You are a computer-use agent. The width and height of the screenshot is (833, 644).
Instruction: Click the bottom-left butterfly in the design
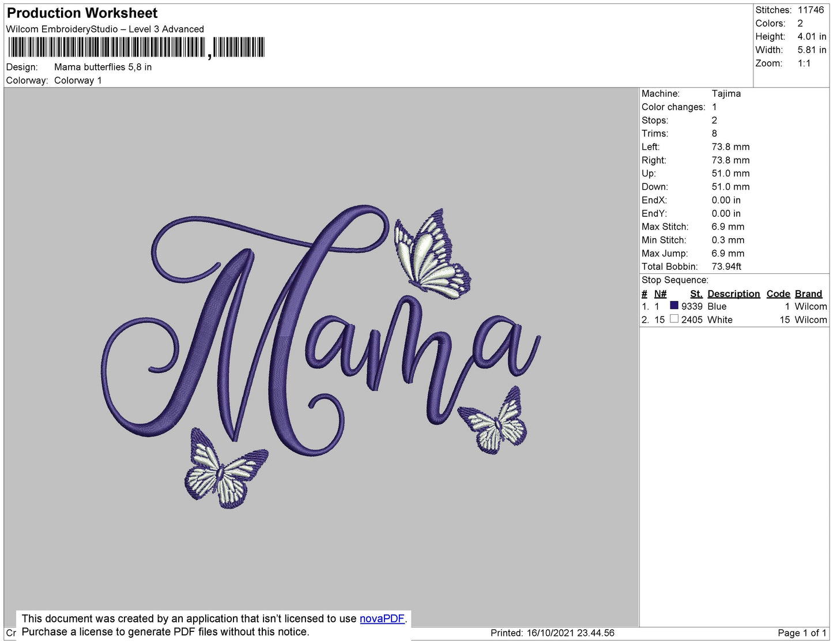225,469
